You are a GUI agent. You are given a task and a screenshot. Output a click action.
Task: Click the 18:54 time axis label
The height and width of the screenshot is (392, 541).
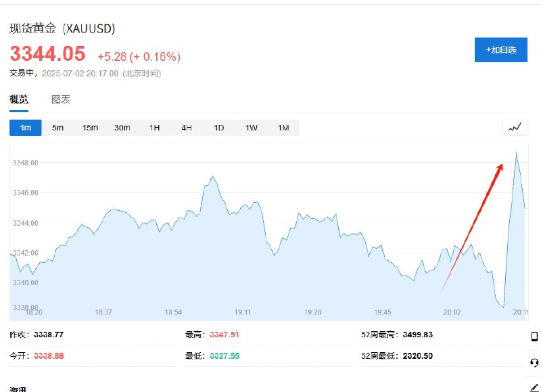coord(173,312)
